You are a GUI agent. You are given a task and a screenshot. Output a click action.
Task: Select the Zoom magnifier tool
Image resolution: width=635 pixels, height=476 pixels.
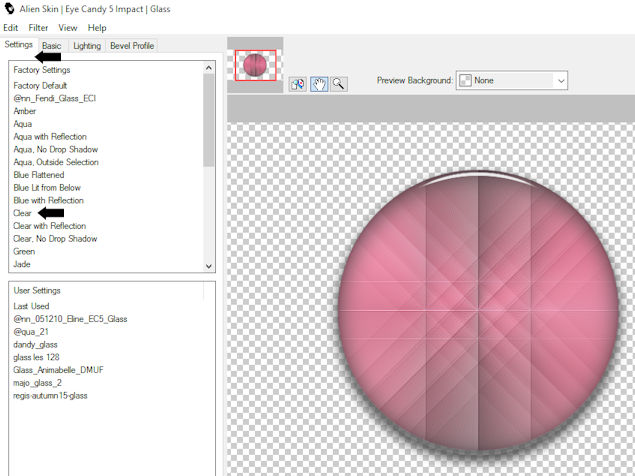pos(339,84)
